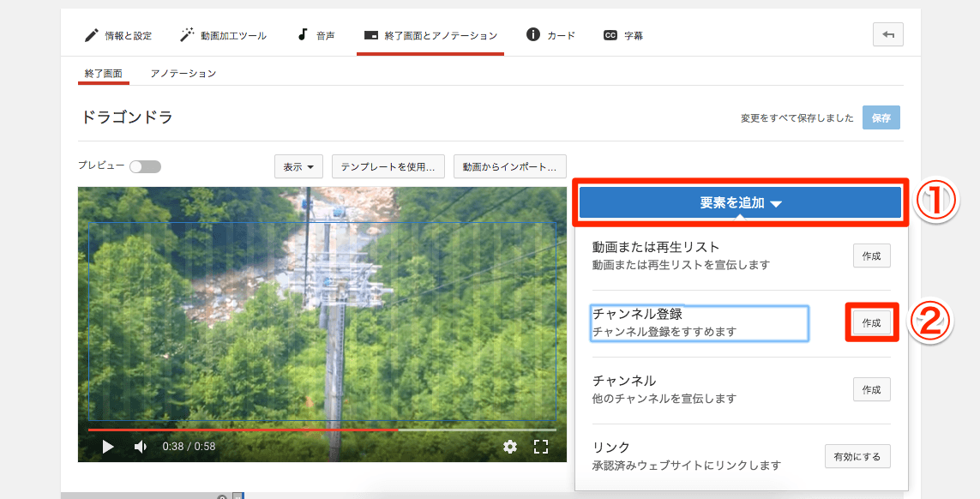Switch to 音声 tab with music note
The height and width of the screenshot is (499, 980).
[316, 36]
